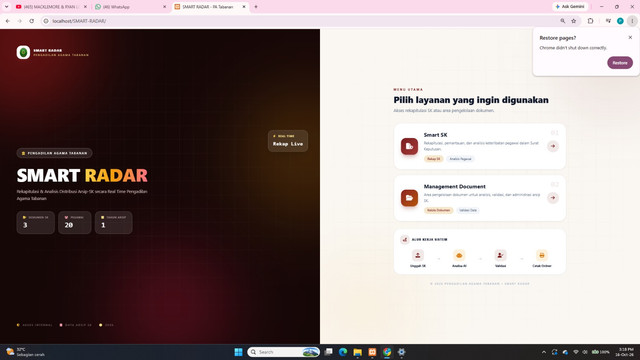Click the dark red Smart SK document icon

click(409, 146)
